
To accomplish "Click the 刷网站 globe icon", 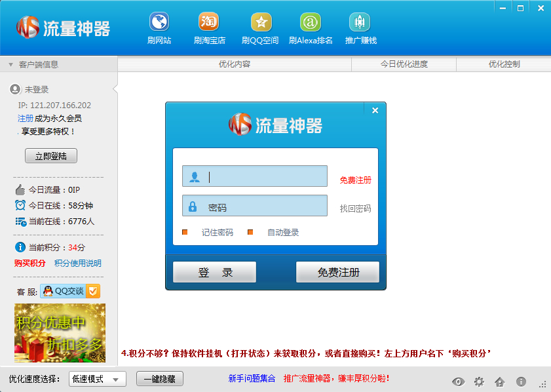I will (159, 22).
